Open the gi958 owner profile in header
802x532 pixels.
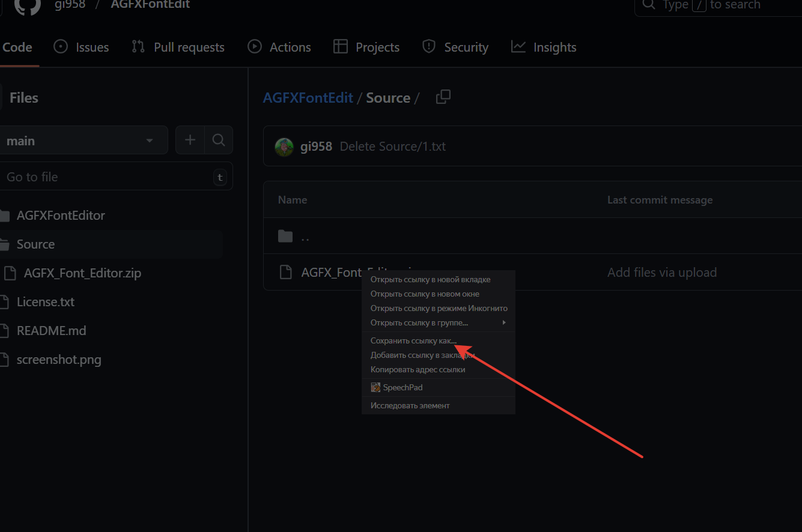tap(70, 5)
